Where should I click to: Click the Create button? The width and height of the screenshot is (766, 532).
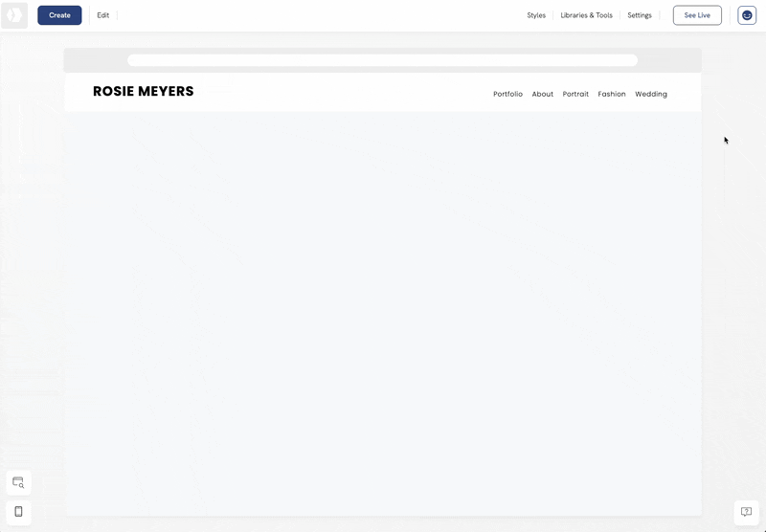tap(59, 15)
